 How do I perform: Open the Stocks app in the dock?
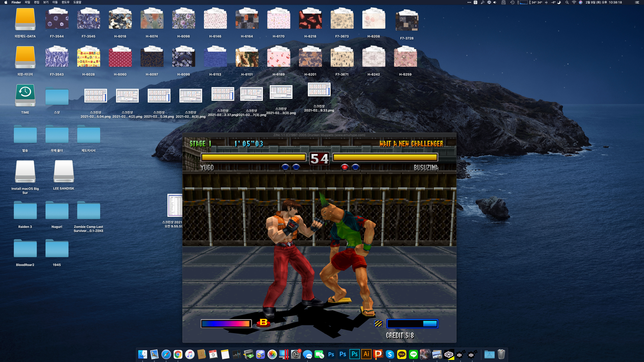click(x=237, y=354)
